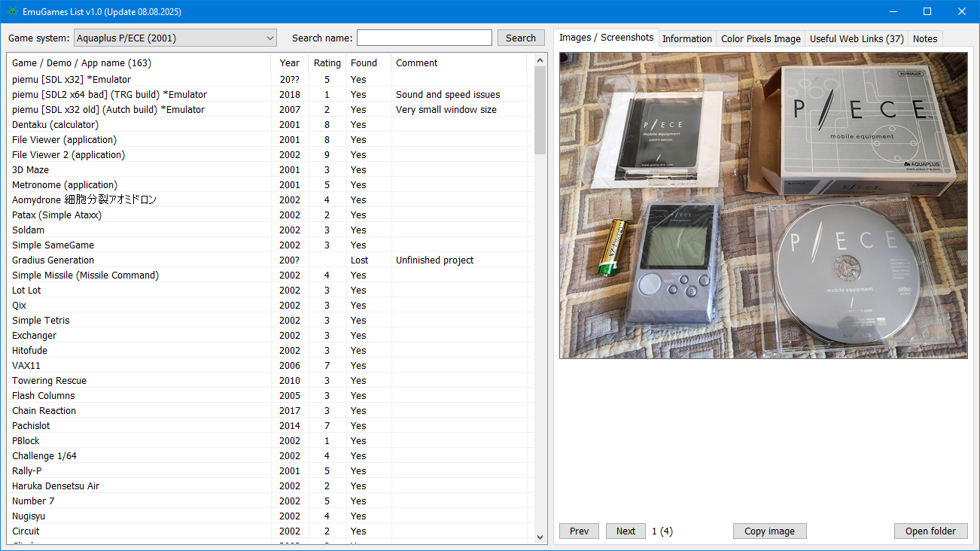Click the P/ECE hardware photo

click(x=763, y=205)
